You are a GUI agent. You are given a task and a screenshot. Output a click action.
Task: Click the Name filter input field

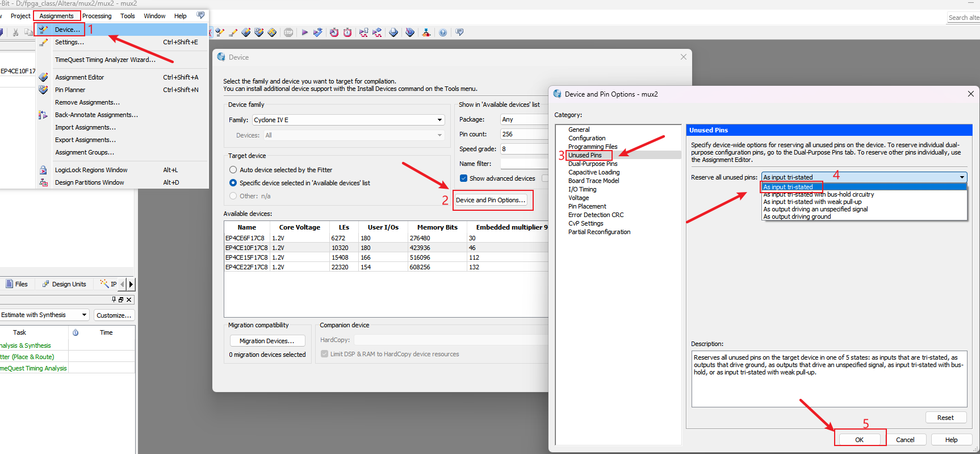click(x=523, y=164)
